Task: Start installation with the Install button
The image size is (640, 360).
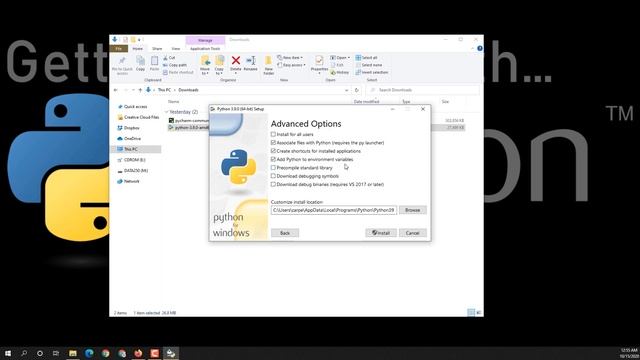Action: pos(380,233)
